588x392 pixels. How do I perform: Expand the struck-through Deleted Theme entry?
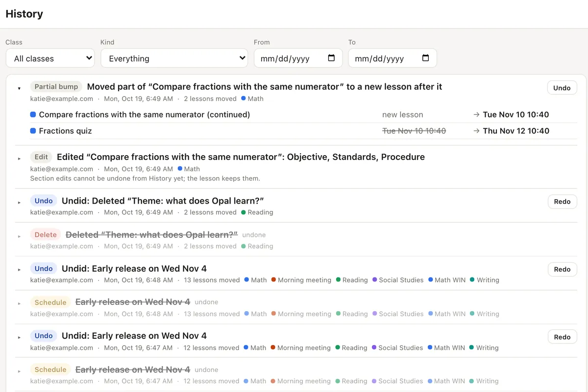19,236
